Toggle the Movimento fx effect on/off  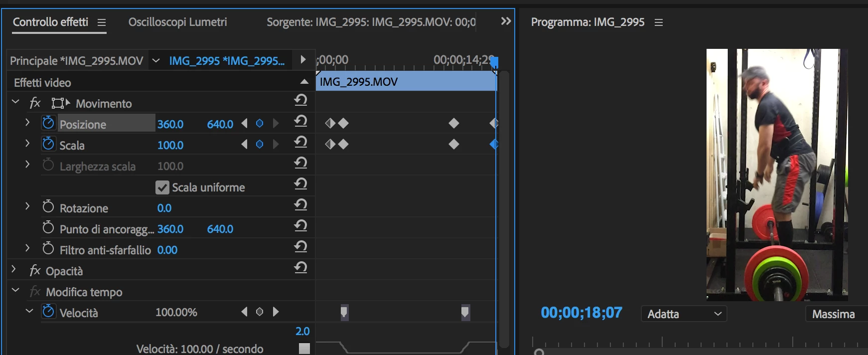pyautogui.click(x=35, y=103)
